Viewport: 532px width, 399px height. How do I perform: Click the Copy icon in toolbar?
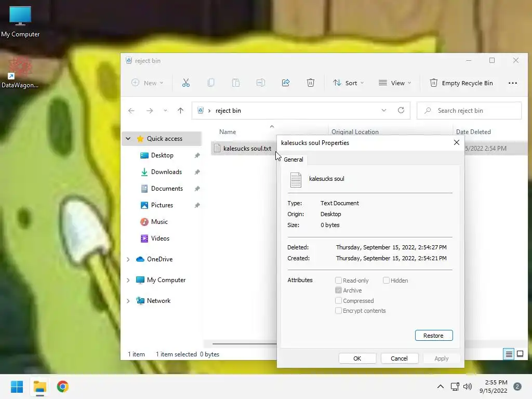click(211, 83)
